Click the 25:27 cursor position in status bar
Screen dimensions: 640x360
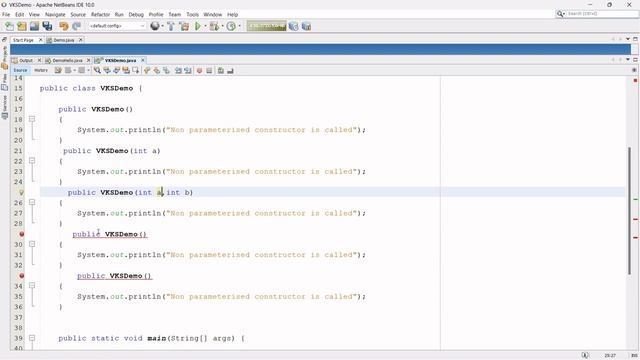[610, 356]
